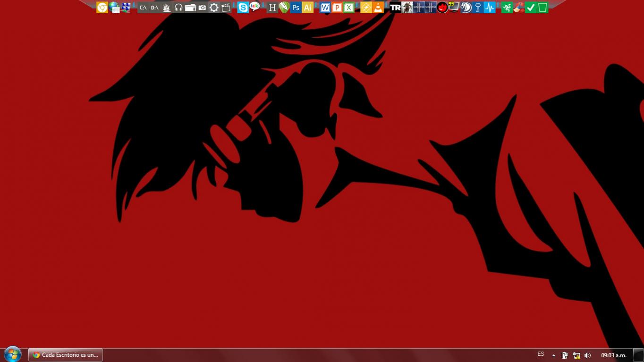Click the pirate ship icon in dock
The height and width of the screenshot is (362, 644).
(x=166, y=8)
